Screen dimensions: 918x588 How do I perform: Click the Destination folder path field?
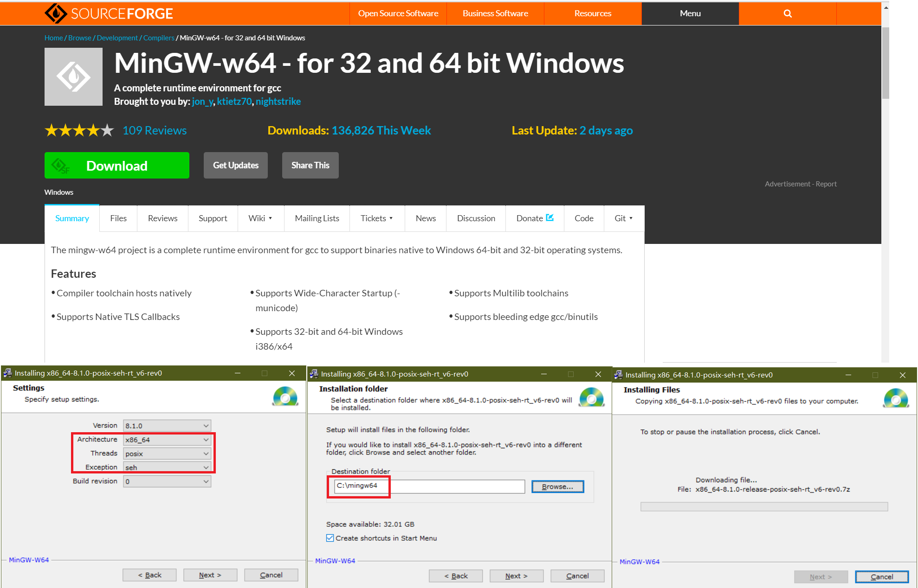click(x=429, y=486)
